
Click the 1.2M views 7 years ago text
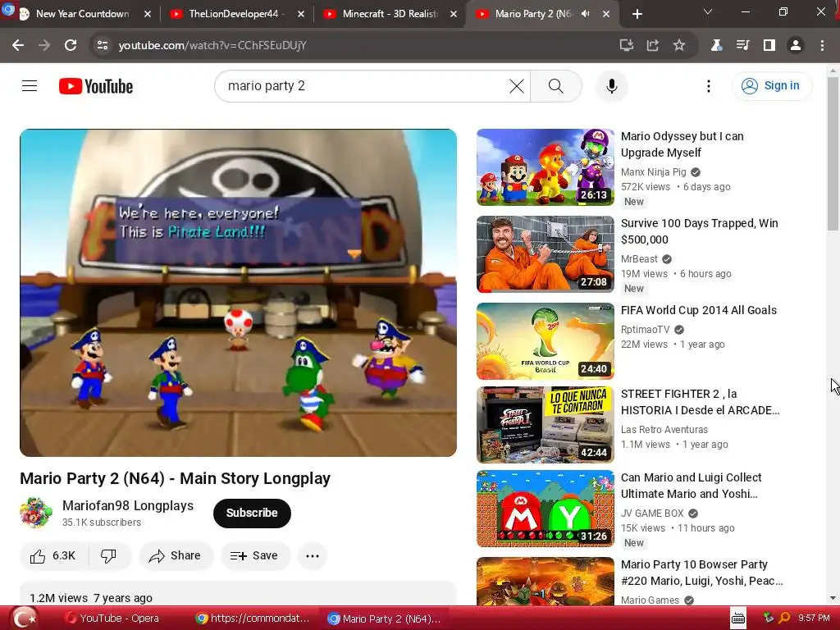(x=91, y=598)
